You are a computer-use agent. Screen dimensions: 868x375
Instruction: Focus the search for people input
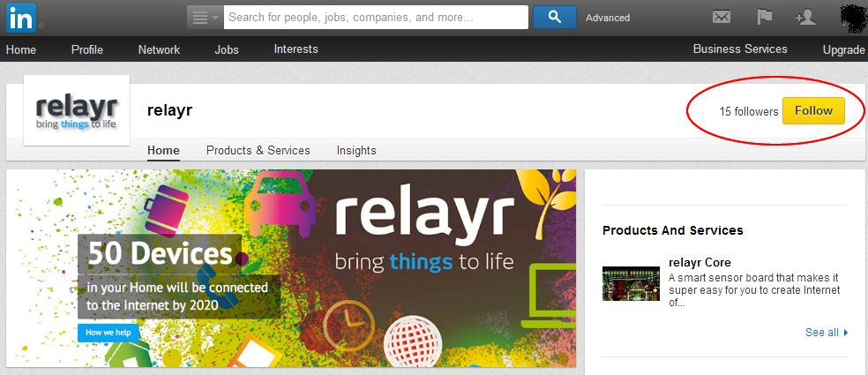(376, 17)
